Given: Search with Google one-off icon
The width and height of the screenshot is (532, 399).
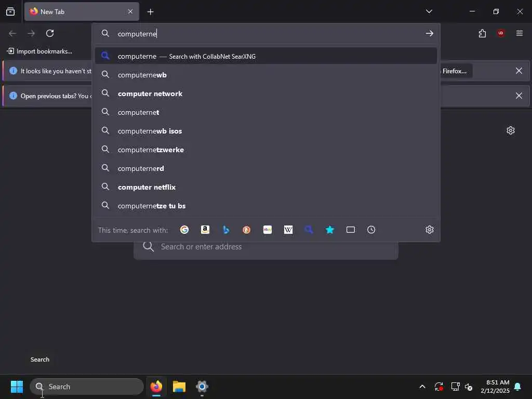Looking at the screenshot, I should [x=184, y=230].
